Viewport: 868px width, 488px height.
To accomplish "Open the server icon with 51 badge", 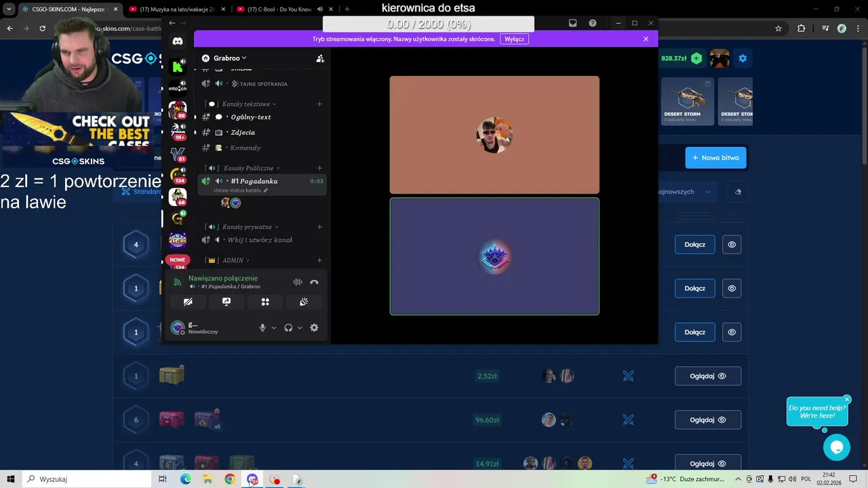I will [x=178, y=153].
